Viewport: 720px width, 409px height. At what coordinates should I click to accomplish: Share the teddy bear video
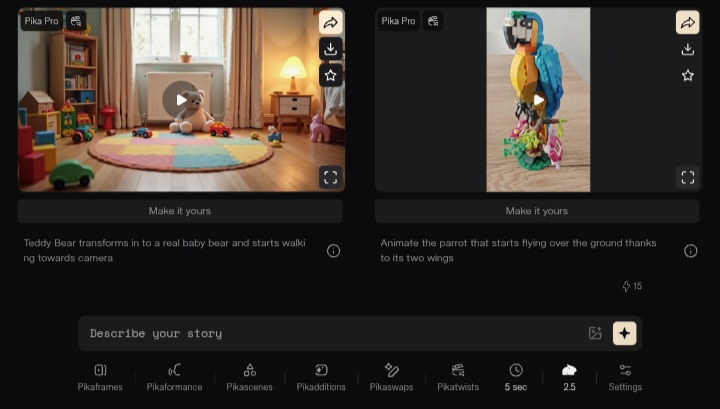[331, 22]
